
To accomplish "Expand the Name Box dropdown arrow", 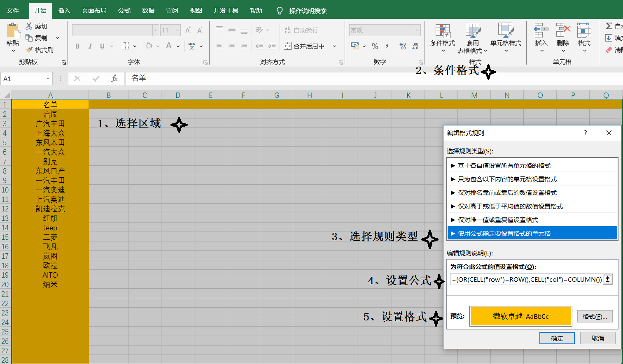I will (x=48, y=79).
